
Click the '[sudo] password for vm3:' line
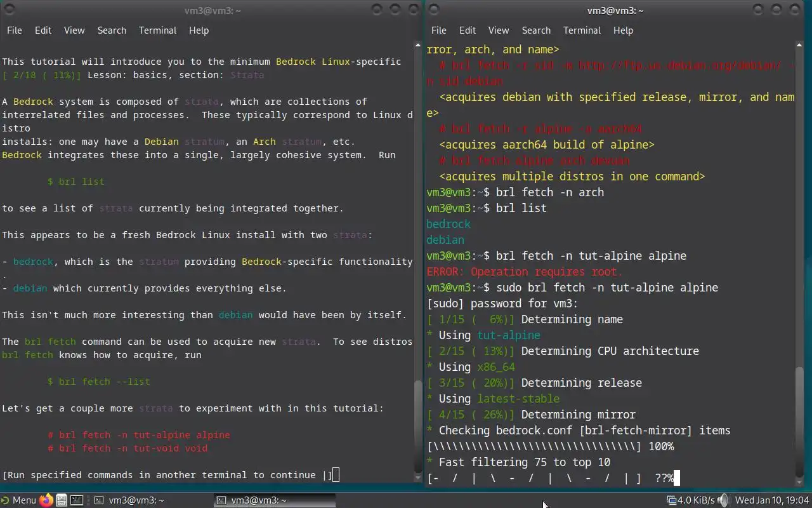[502, 304]
